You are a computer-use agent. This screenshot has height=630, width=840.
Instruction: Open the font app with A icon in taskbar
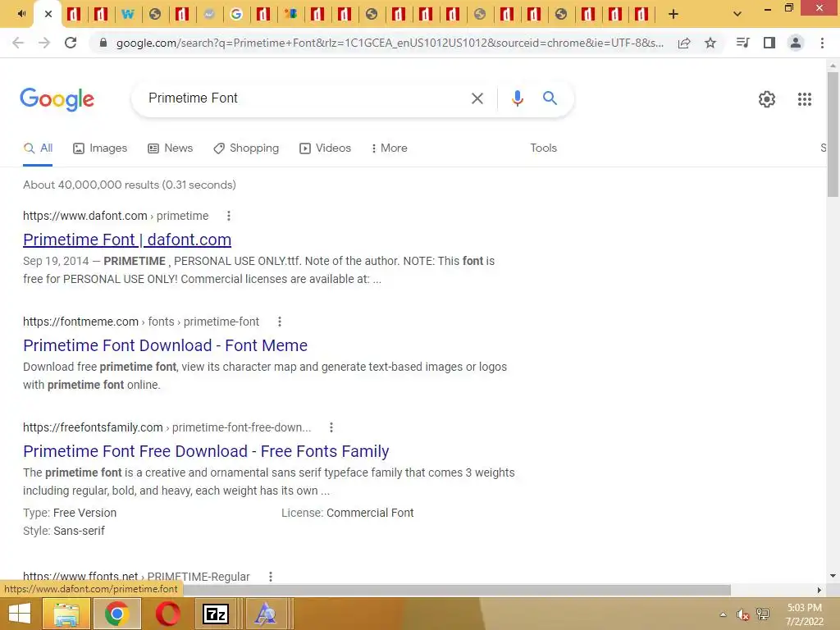click(265, 614)
